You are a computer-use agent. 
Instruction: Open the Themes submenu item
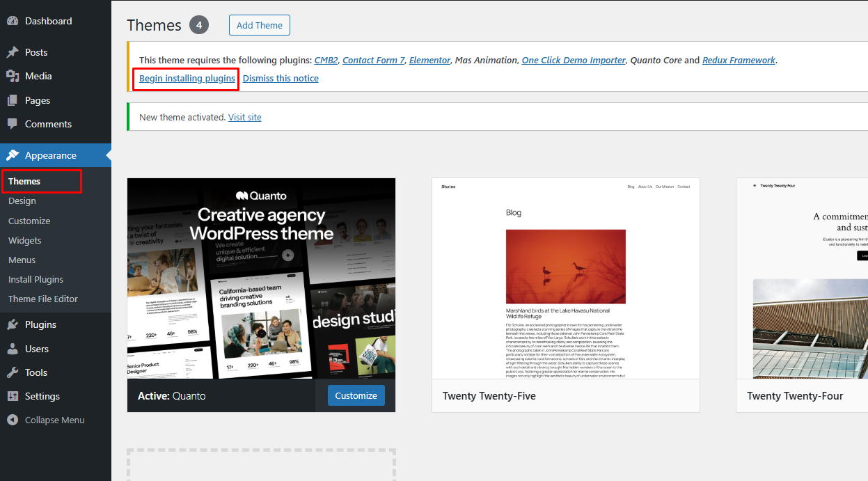pos(24,181)
